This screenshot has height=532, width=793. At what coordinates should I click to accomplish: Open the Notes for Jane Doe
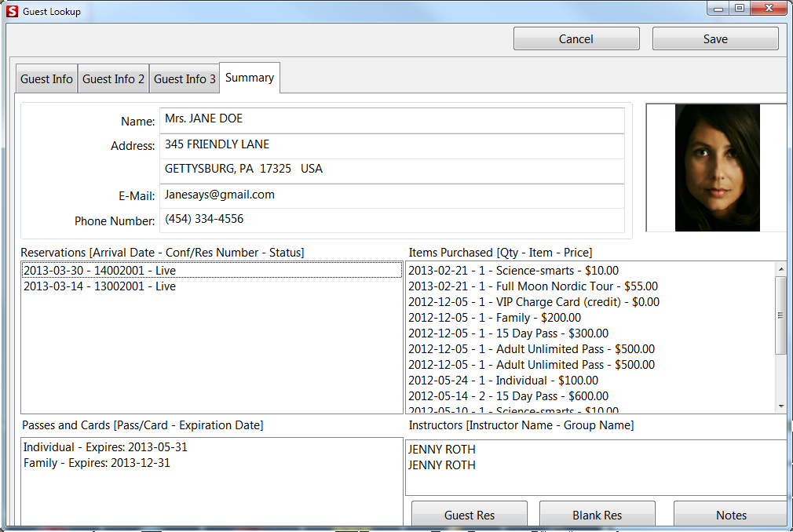click(x=731, y=515)
